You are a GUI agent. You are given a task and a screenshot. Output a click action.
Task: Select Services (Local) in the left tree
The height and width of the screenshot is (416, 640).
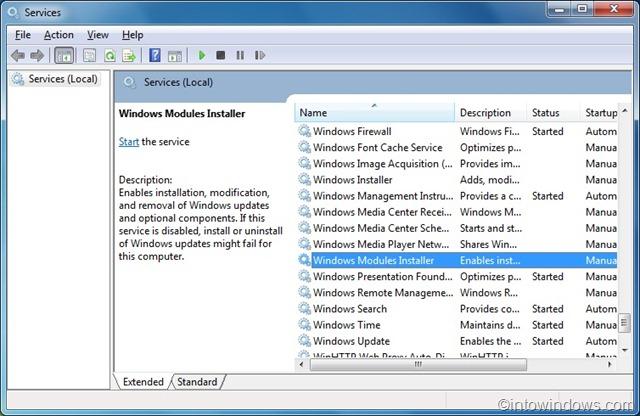click(63, 79)
